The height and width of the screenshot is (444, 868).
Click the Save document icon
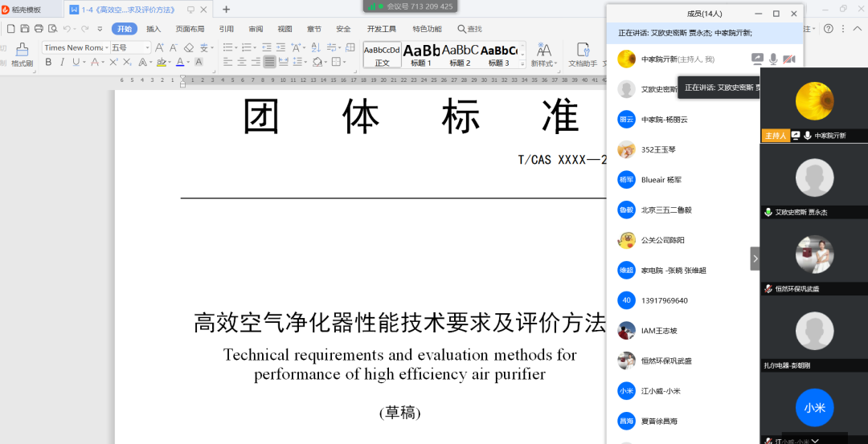pos(24,29)
